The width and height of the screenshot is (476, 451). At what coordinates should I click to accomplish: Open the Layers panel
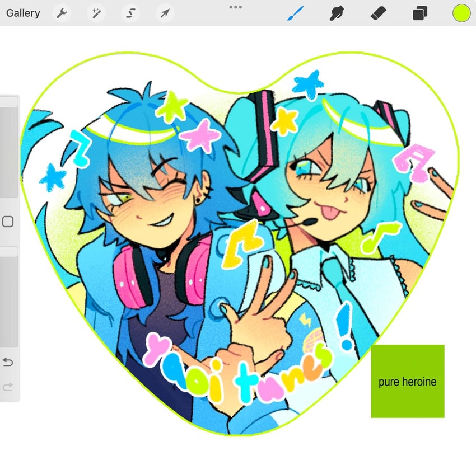coord(420,13)
